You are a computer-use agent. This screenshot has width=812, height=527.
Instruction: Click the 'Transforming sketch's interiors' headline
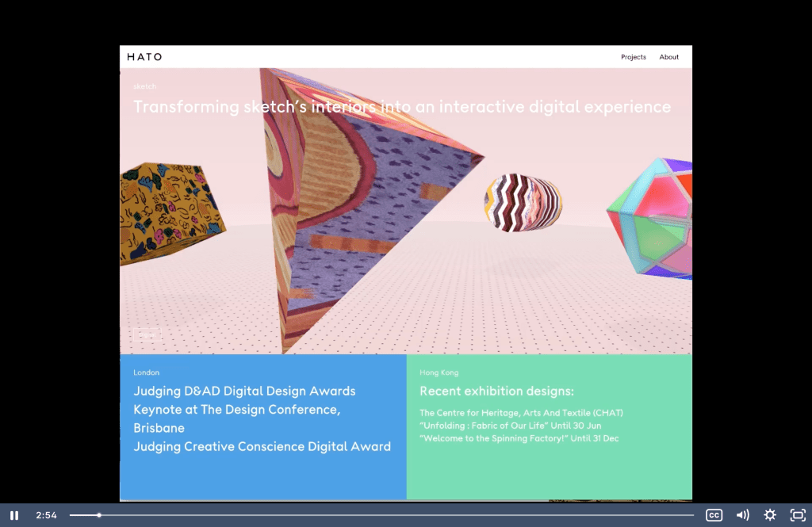[x=401, y=107]
